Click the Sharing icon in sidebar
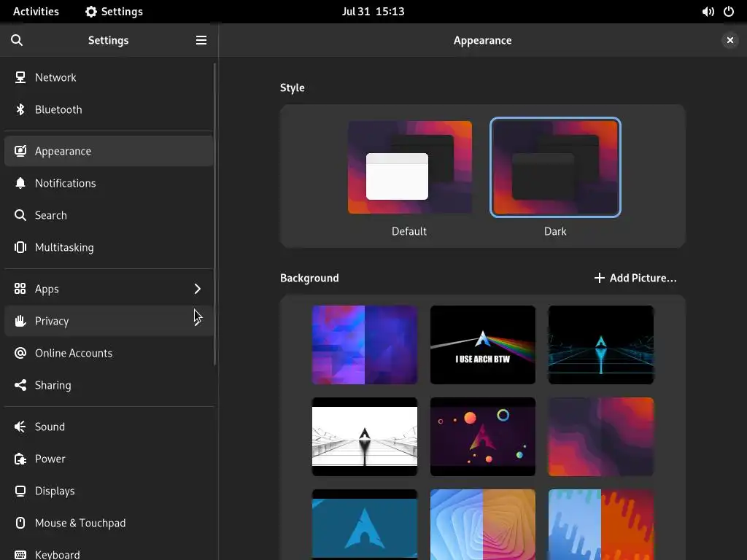This screenshot has width=747, height=560. tap(20, 385)
